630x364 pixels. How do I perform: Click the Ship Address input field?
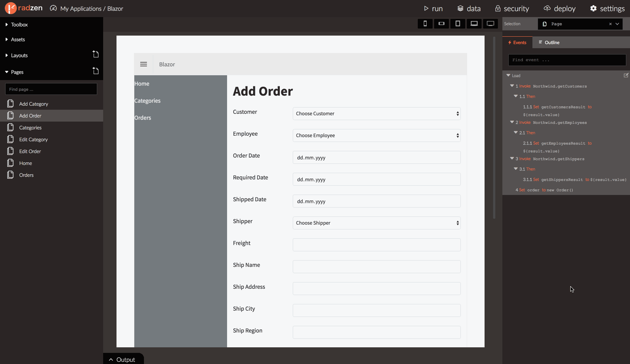(377, 288)
